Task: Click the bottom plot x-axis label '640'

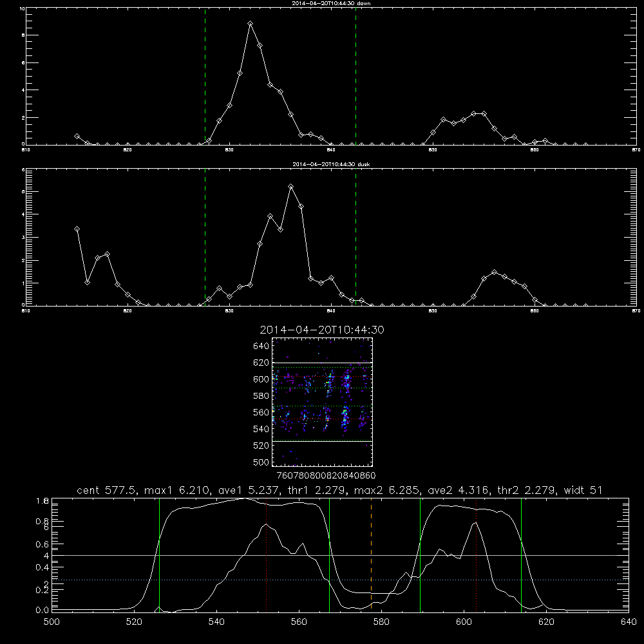Action: click(629, 622)
